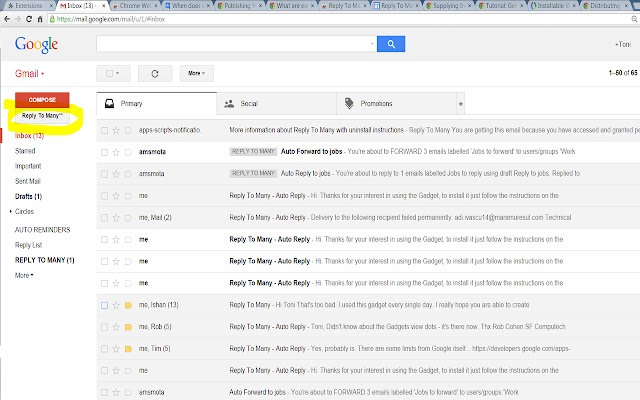Click importance marker on me, Tim (5) row
The height and width of the screenshot is (400, 640).
(x=128, y=349)
